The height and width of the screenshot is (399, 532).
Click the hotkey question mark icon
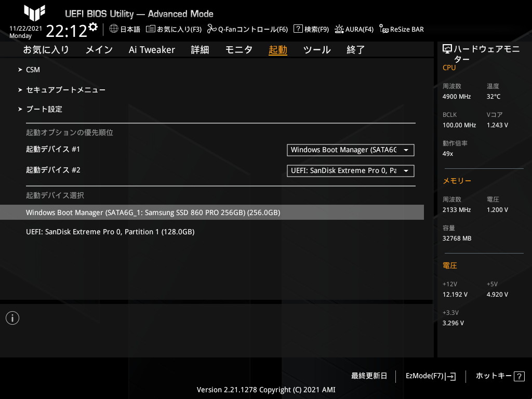[x=519, y=376]
